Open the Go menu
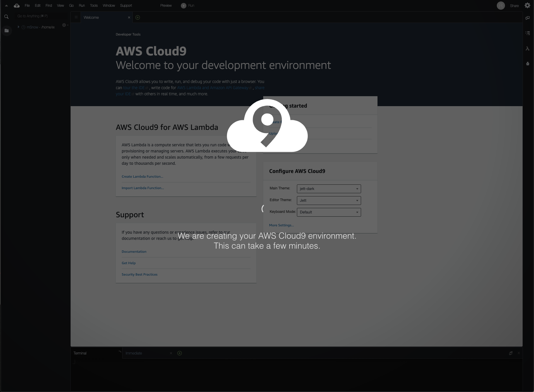This screenshot has width=534, height=392. tap(71, 6)
